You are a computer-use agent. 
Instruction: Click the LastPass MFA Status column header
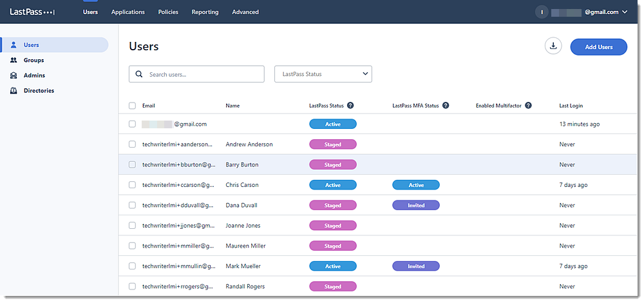click(x=415, y=106)
